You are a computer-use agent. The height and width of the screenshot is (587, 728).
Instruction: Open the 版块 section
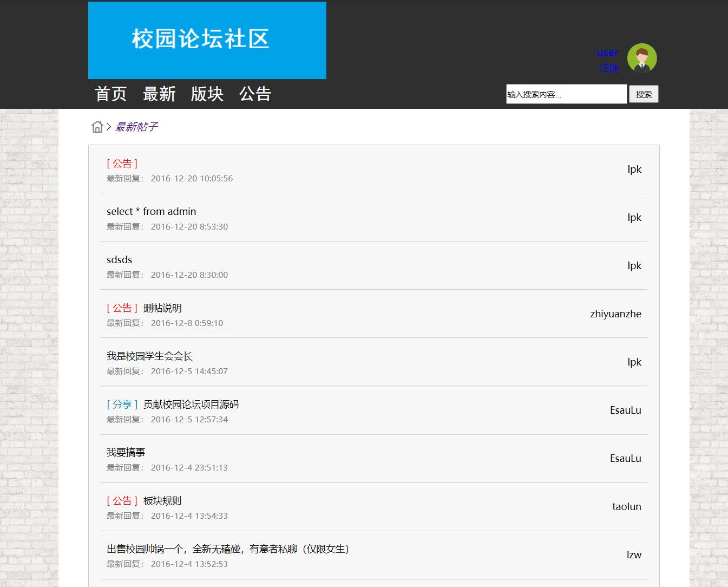pos(207,94)
